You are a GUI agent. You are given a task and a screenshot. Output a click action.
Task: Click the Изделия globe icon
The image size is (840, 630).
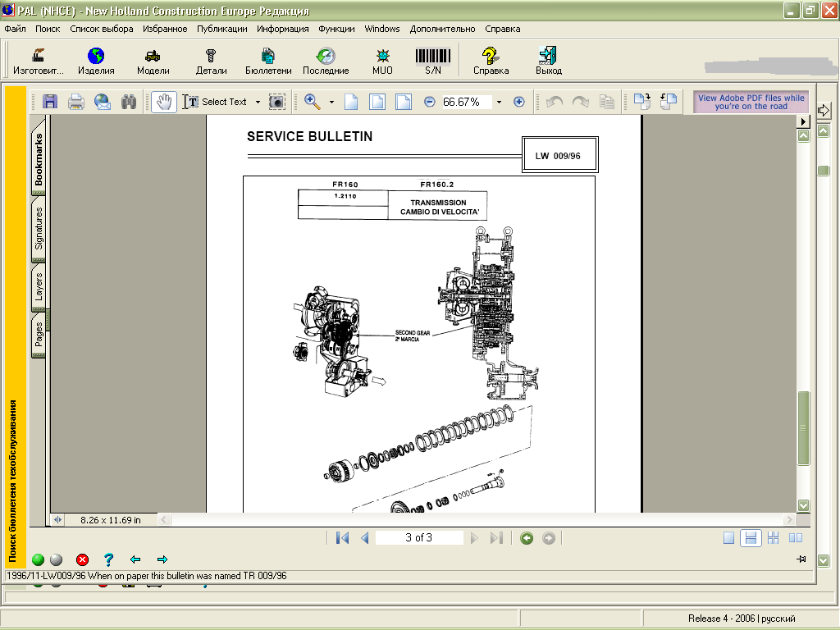(96, 61)
